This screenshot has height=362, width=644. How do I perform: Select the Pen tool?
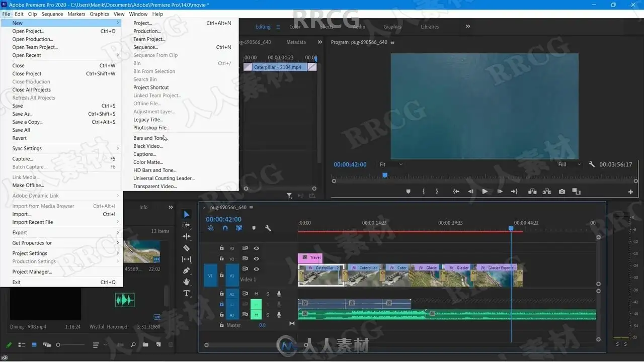(187, 270)
